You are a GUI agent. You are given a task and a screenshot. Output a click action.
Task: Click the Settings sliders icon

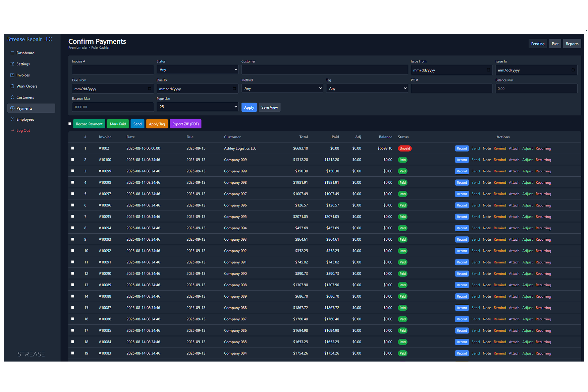[12, 64]
